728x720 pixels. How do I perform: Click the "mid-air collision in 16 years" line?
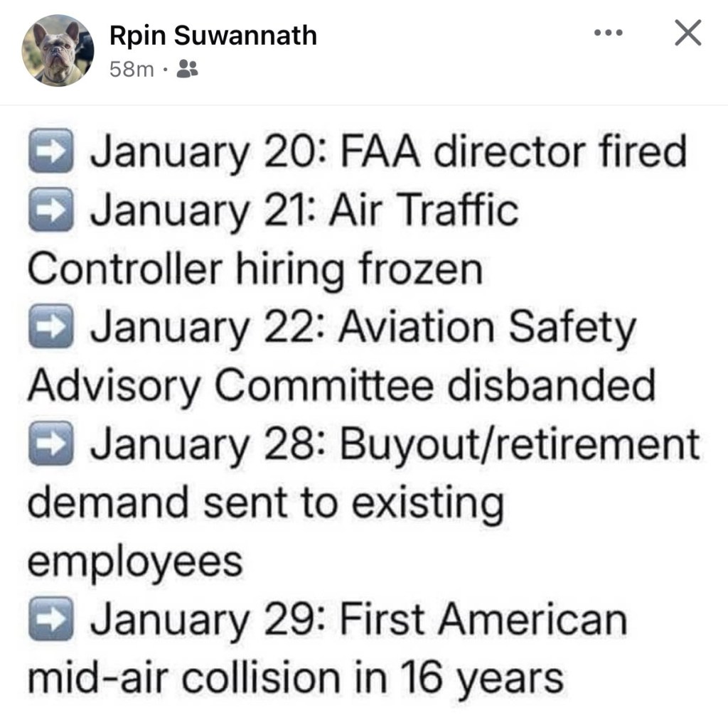click(295, 678)
